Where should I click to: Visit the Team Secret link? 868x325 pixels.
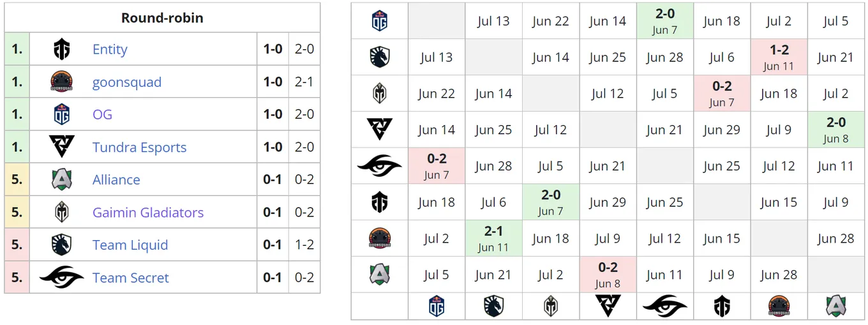tap(131, 278)
